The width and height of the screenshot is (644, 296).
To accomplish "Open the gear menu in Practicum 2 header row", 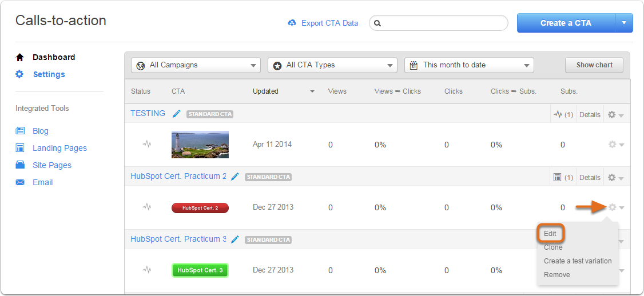I will 615,178.
